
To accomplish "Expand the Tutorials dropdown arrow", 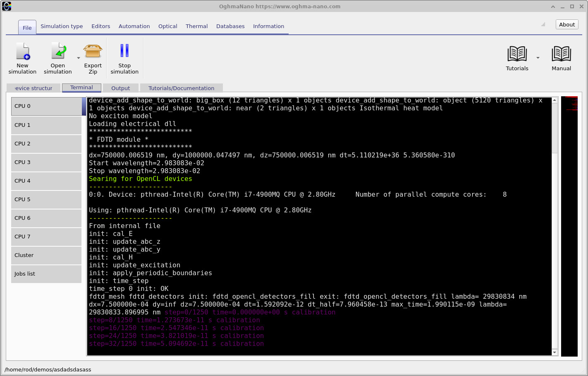I will coord(538,58).
